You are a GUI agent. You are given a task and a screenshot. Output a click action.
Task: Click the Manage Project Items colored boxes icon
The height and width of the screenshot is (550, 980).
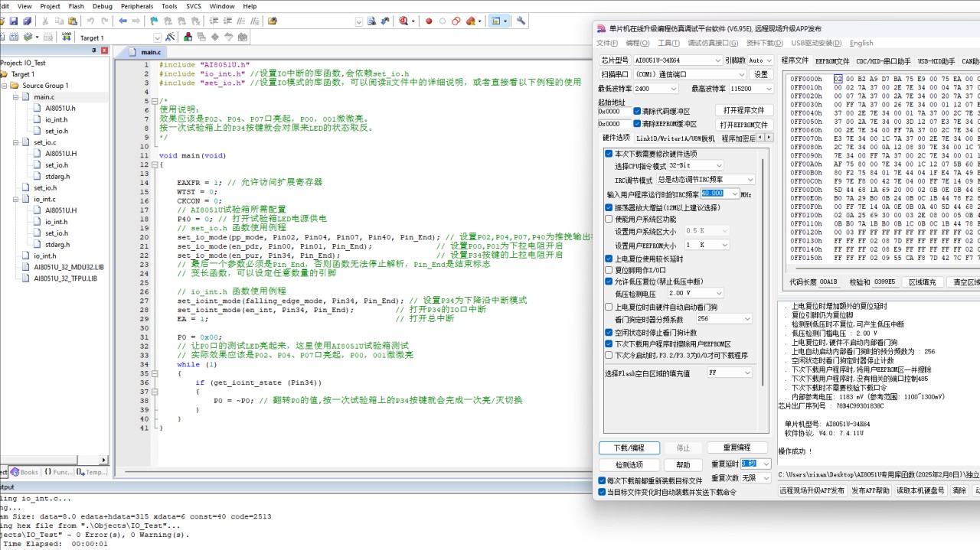188,37
